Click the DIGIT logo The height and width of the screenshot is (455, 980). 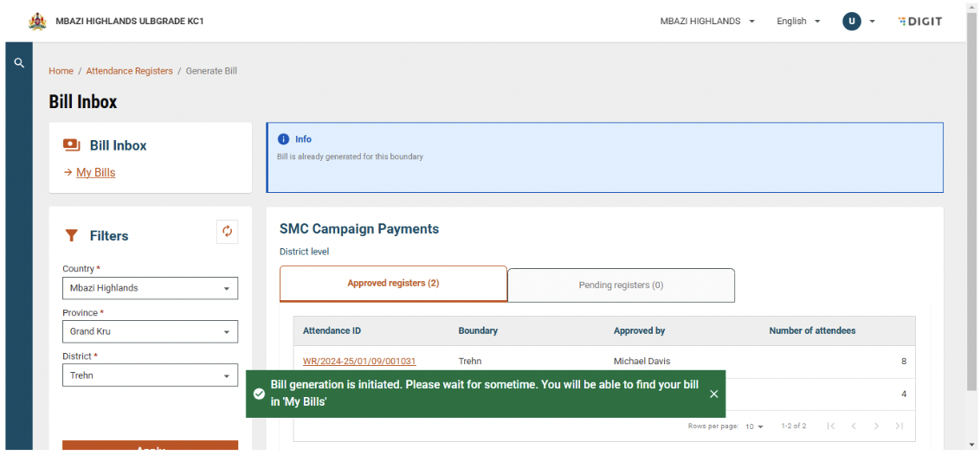(919, 21)
